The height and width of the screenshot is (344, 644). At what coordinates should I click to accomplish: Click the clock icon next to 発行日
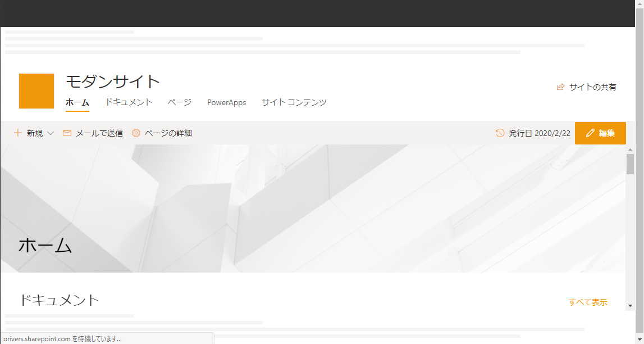pos(500,133)
